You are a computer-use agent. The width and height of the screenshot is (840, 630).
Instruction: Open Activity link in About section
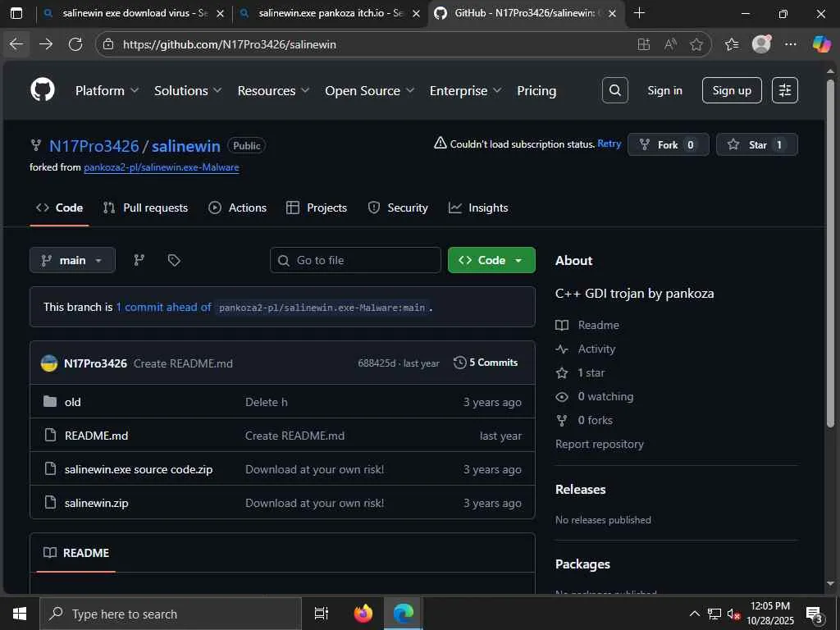click(596, 349)
